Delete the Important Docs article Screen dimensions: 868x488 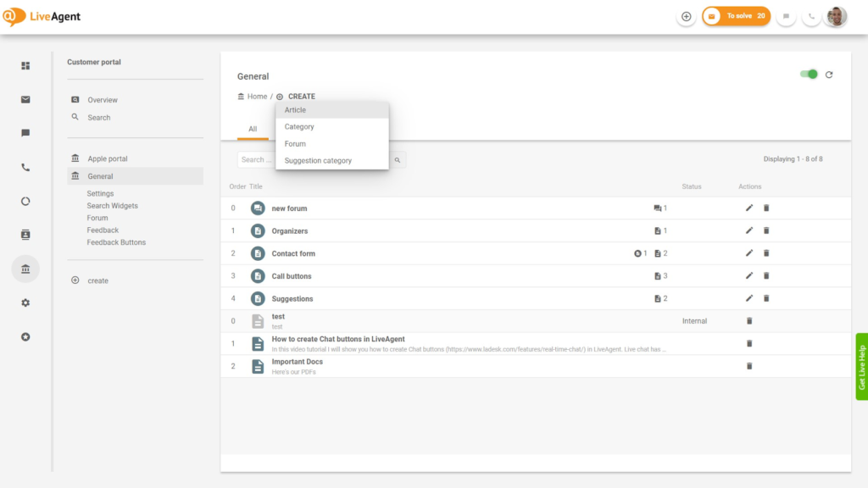(x=749, y=366)
